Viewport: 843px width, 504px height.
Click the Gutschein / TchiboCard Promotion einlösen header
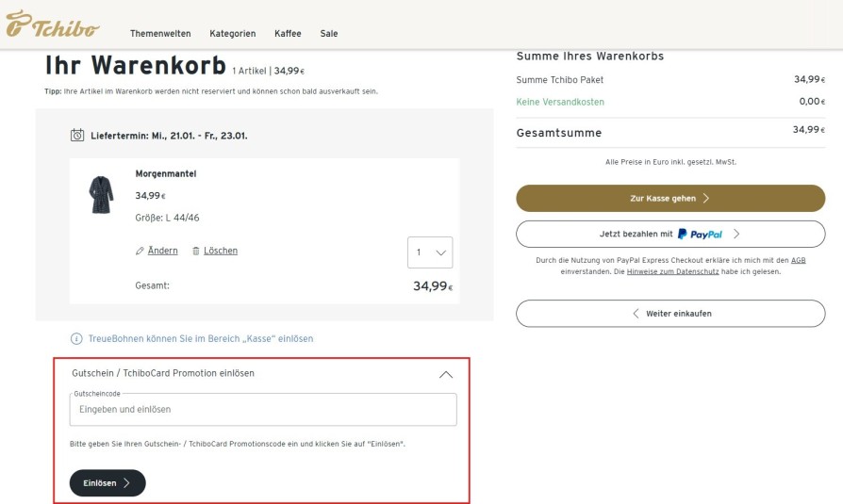[163, 373]
